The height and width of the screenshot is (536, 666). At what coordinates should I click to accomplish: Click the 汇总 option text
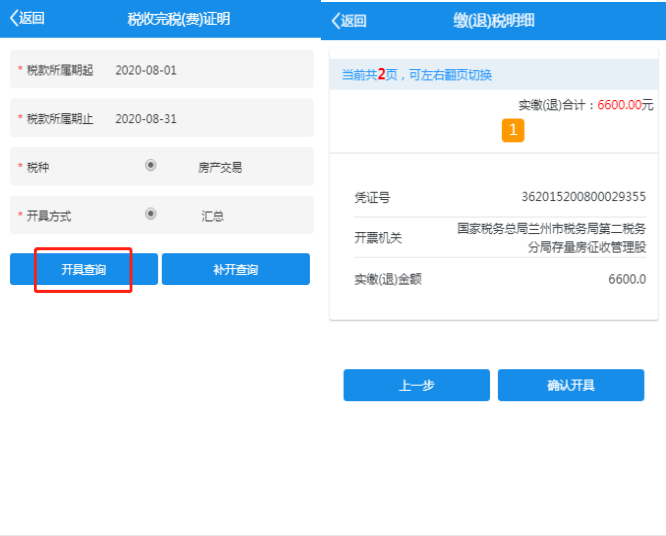point(212,216)
